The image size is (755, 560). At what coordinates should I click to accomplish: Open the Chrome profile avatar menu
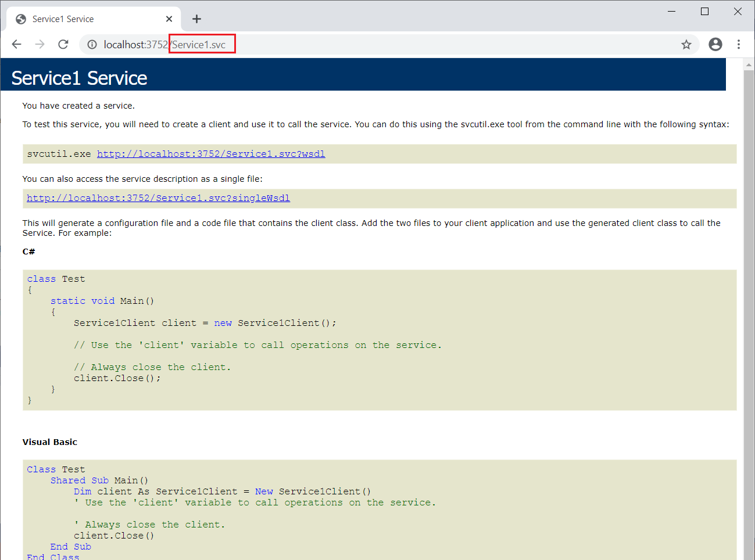(715, 44)
